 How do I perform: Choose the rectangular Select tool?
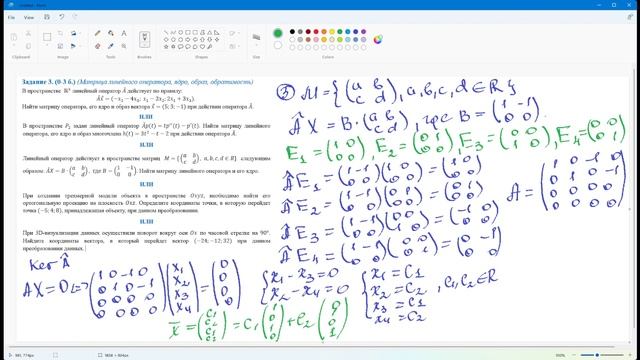(x=47, y=37)
